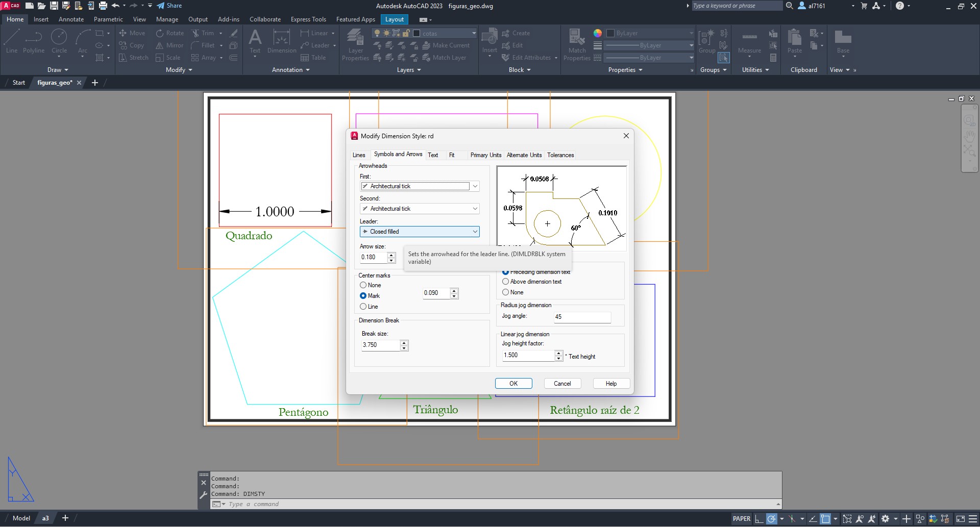Click the Insert block icon

point(489,40)
